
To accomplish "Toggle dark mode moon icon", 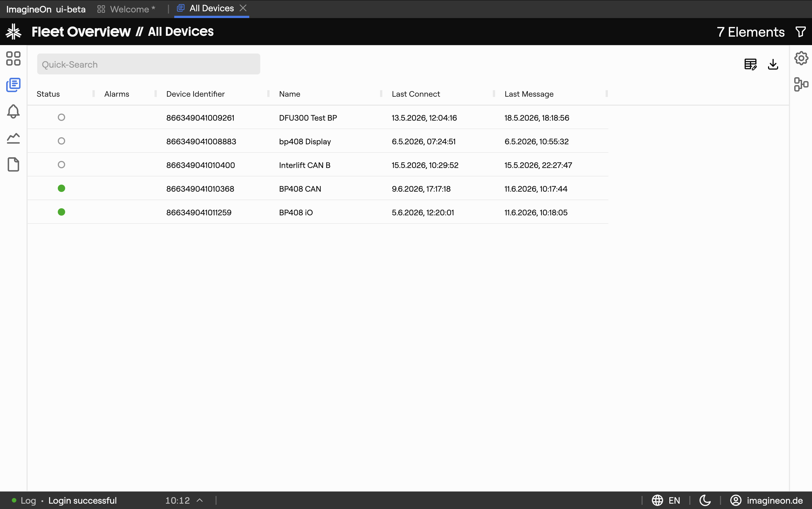I will [x=705, y=500].
